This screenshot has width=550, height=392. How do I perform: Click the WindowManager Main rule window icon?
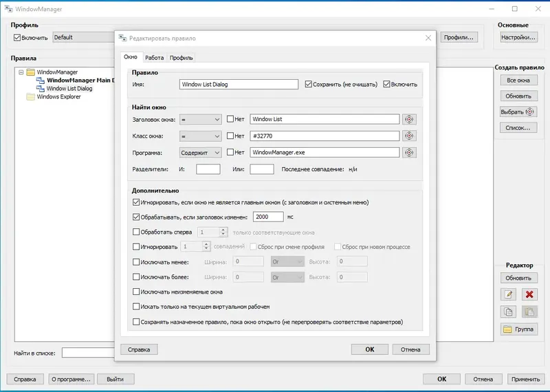point(41,80)
